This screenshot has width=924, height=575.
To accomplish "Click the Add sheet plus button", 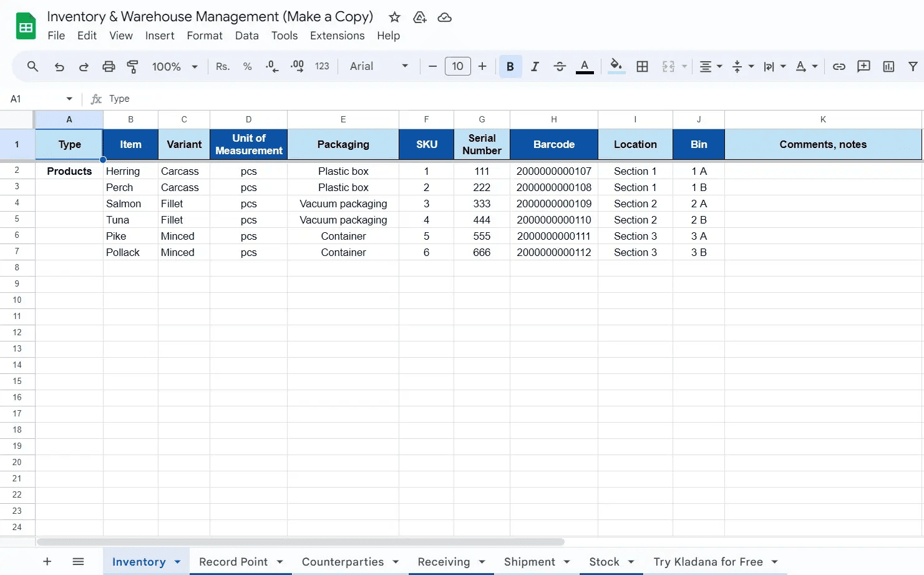I will (47, 562).
